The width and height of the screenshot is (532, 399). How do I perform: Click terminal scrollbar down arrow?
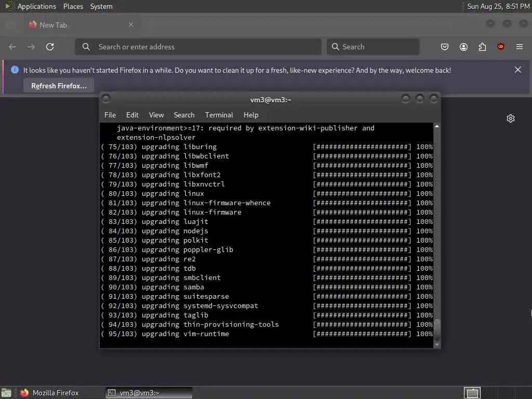(x=437, y=345)
